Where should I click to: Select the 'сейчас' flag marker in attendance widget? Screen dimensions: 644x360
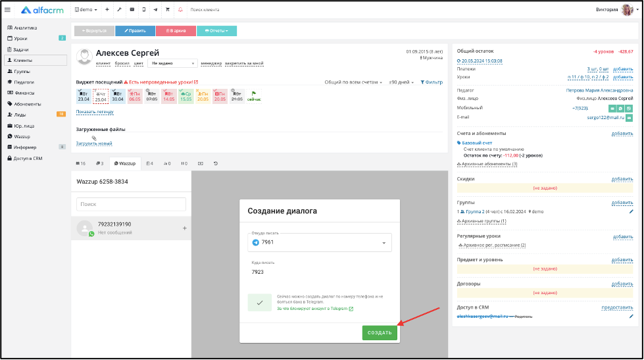pos(254,96)
